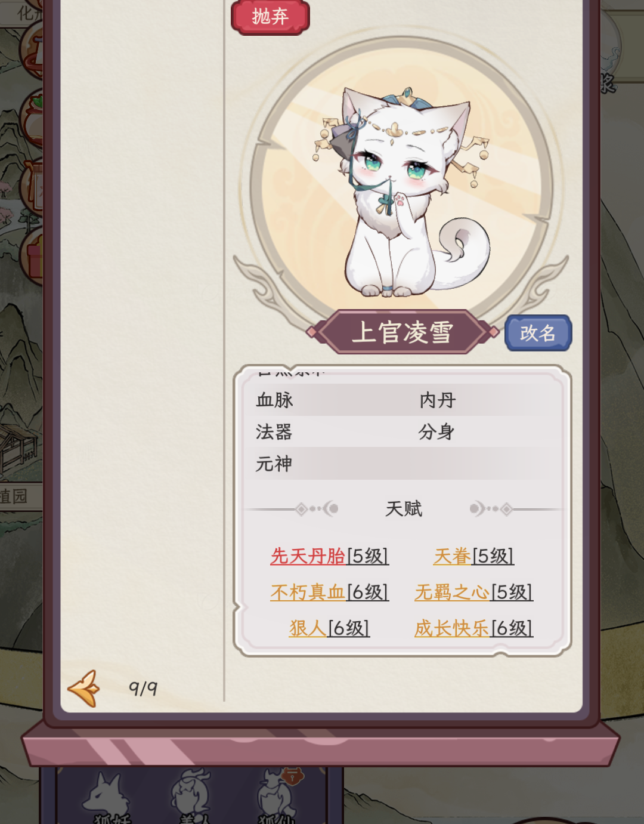Open the 天眷[5级] talent link
The height and width of the screenshot is (824, 644).
(x=473, y=556)
